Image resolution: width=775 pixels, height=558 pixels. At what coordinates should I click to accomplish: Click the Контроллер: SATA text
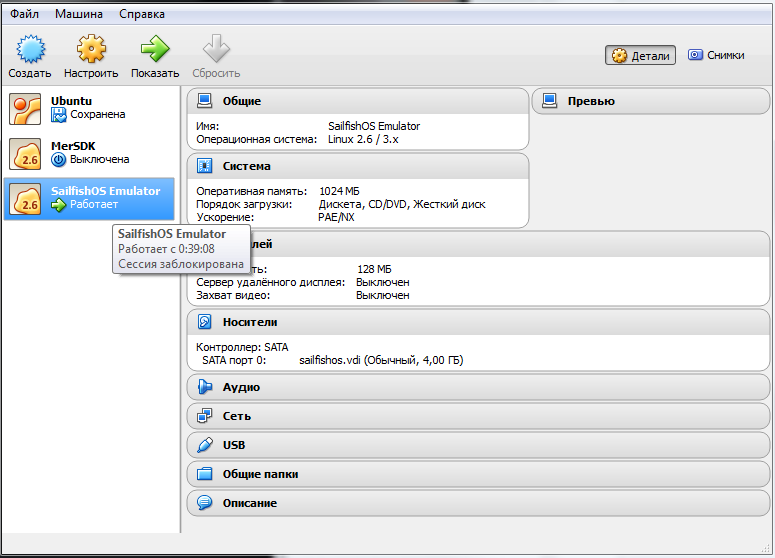tap(242, 347)
